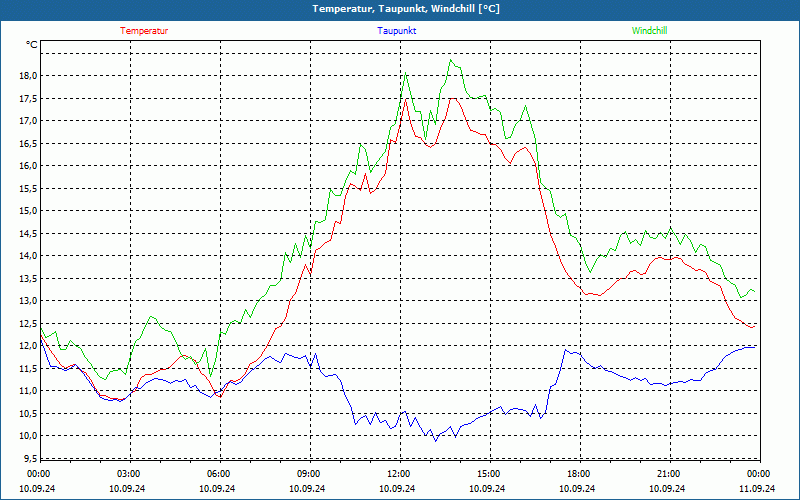Click the 11.09.24 date label
Viewport: 800px width, 500px height.
pyautogui.click(x=758, y=489)
